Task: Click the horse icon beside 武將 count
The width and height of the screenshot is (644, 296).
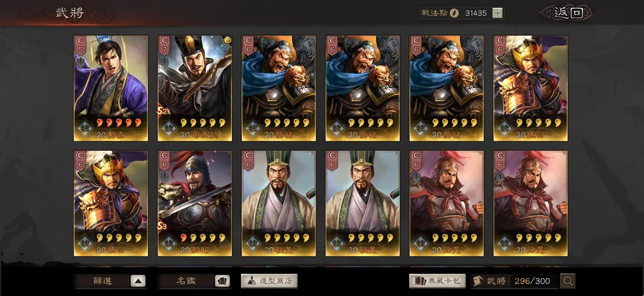Action: 478,281
